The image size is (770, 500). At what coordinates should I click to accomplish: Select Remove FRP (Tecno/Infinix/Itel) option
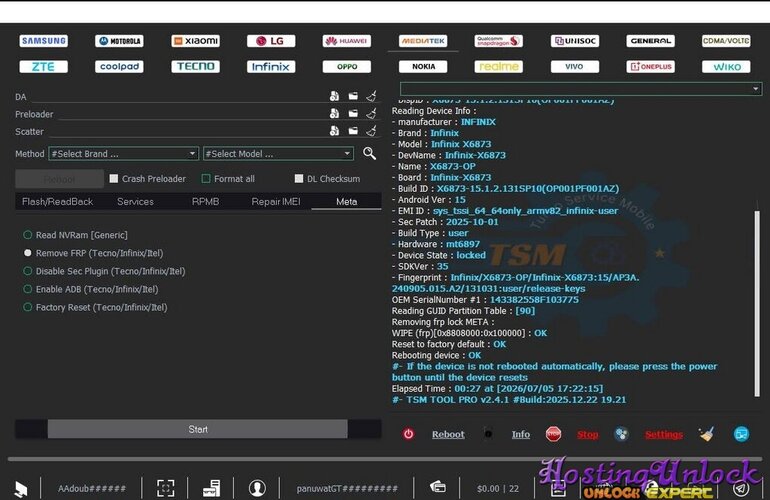[93, 253]
